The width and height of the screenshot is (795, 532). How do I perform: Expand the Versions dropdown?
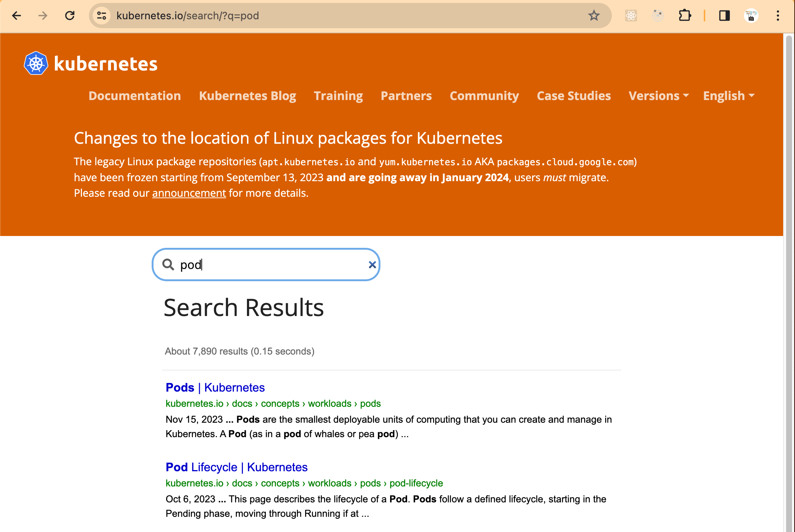[659, 96]
